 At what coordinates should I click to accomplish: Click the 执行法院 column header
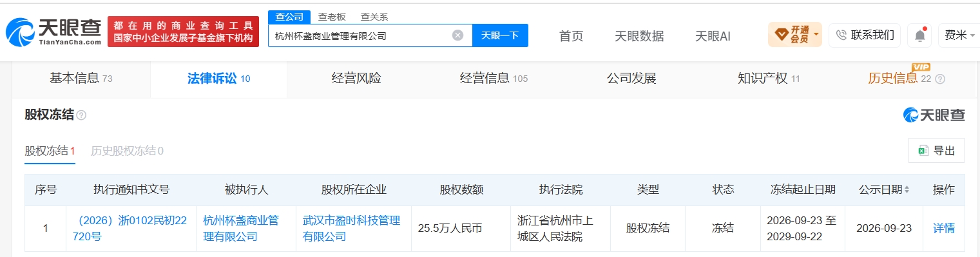(x=561, y=190)
